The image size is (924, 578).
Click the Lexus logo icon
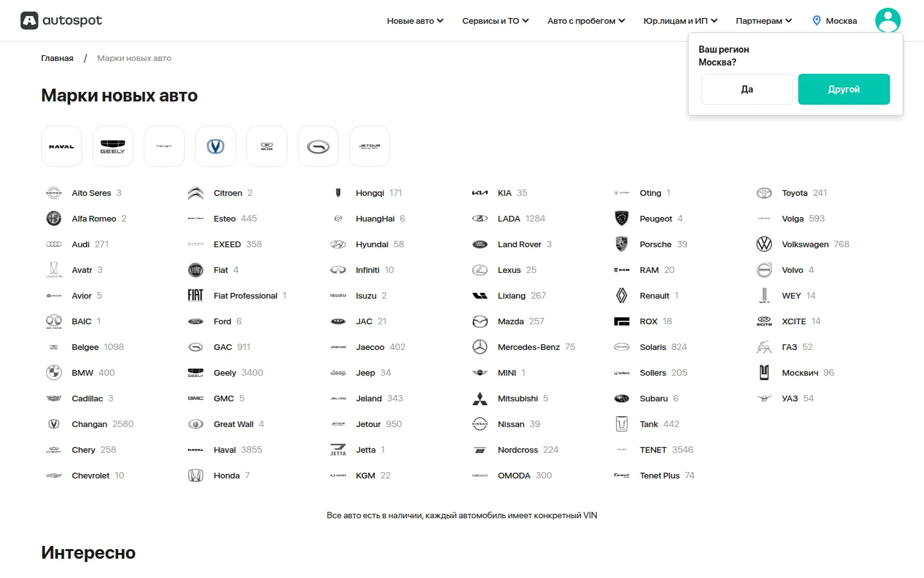pos(480,270)
